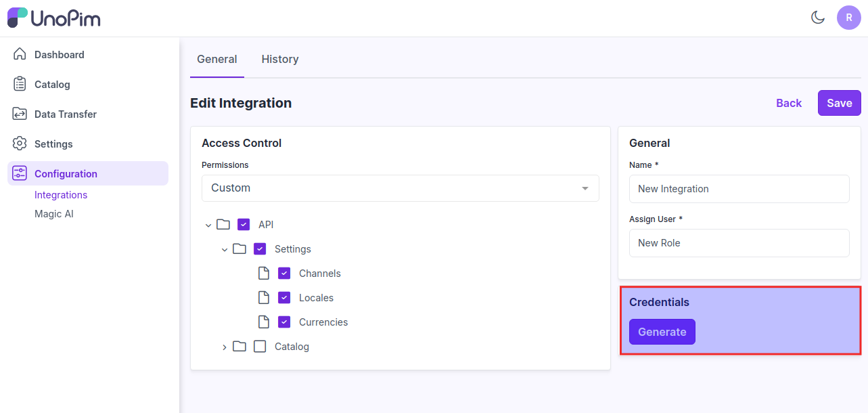Open the Permissions dropdown showing Custom
Image resolution: width=868 pixels, height=413 pixels.
[400, 188]
